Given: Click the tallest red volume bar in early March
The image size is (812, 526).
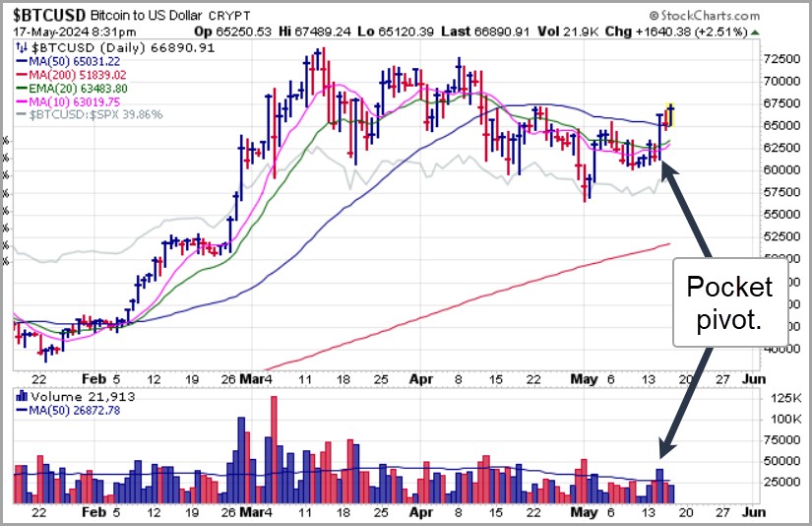Looking at the screenshot, I should point(274,450).
